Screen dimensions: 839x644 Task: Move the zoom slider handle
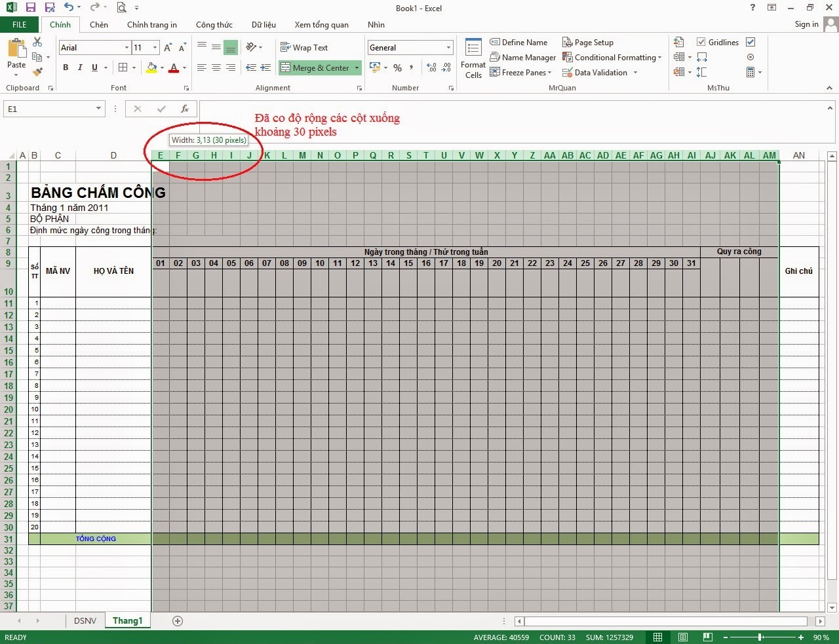tap(760, 637)
